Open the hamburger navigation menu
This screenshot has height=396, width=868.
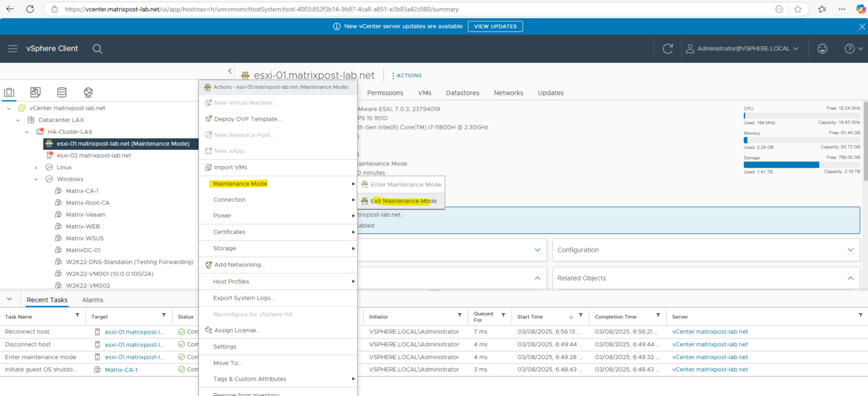coord(12,49)
